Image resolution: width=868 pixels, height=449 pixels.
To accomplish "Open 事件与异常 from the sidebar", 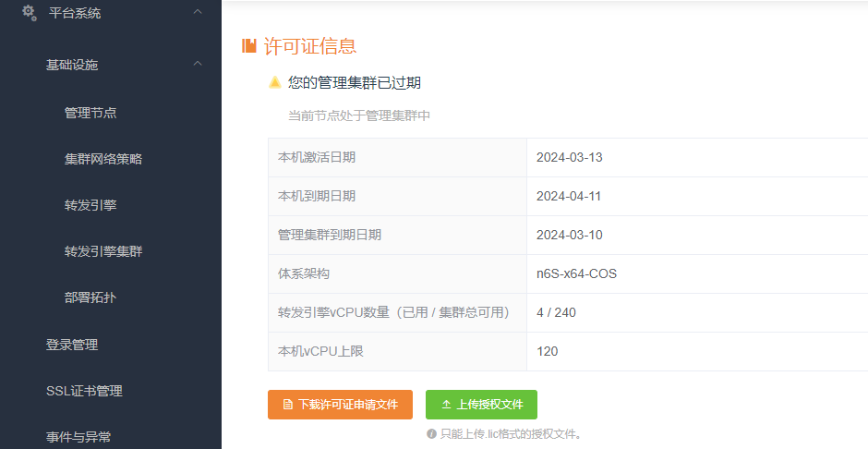I will tap(78, 437).
